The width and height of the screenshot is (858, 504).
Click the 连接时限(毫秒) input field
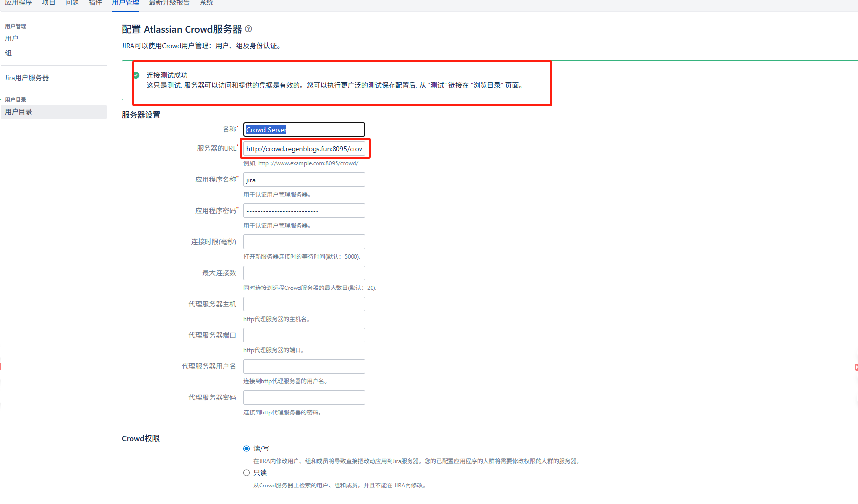pos(304,242)
